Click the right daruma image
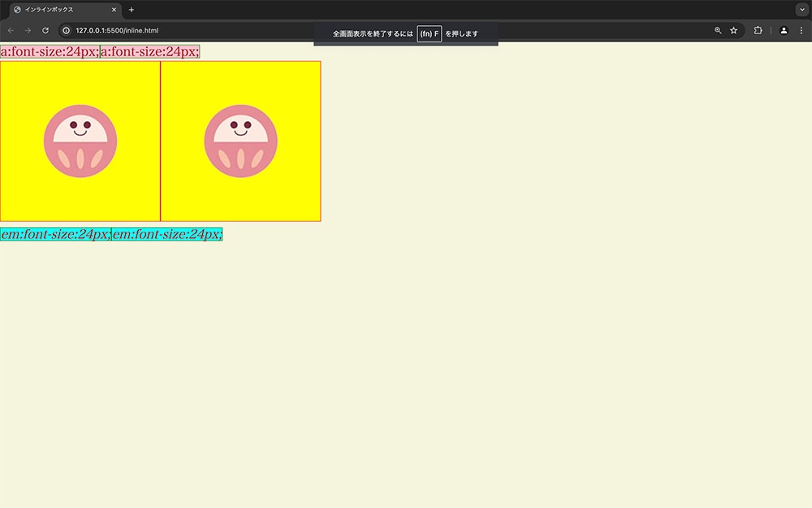The height and width of the screenshot is (508, 812). 241,141
